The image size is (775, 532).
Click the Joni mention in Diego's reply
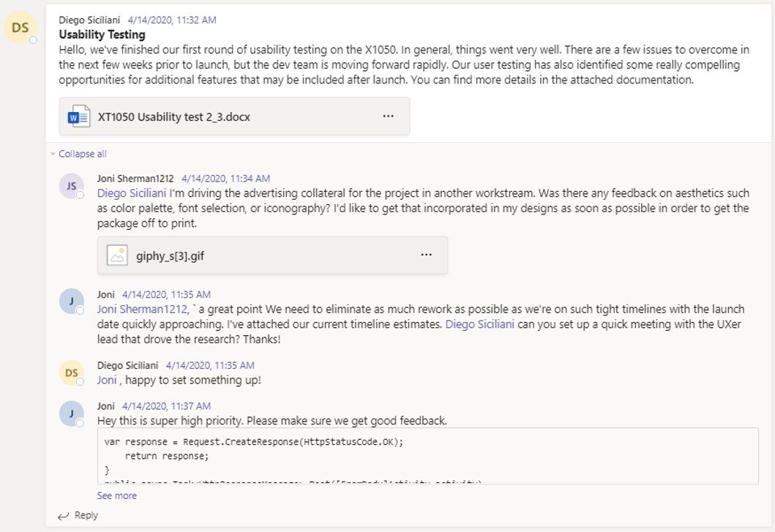point(107,381)
